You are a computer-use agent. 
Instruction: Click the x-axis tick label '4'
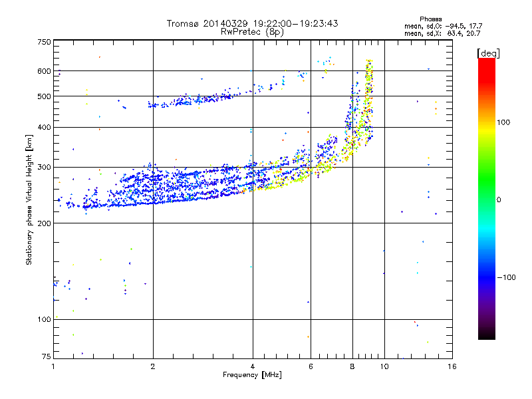pyautogui.click(x=253, y=366)
